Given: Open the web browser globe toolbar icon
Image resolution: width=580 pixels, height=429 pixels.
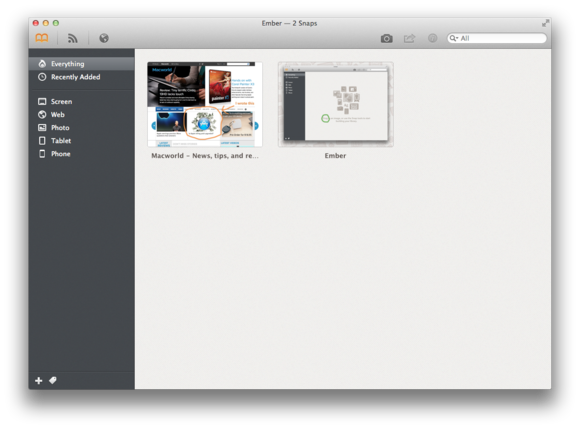Looking at the screenshot, I should click(x=104, y=38).
